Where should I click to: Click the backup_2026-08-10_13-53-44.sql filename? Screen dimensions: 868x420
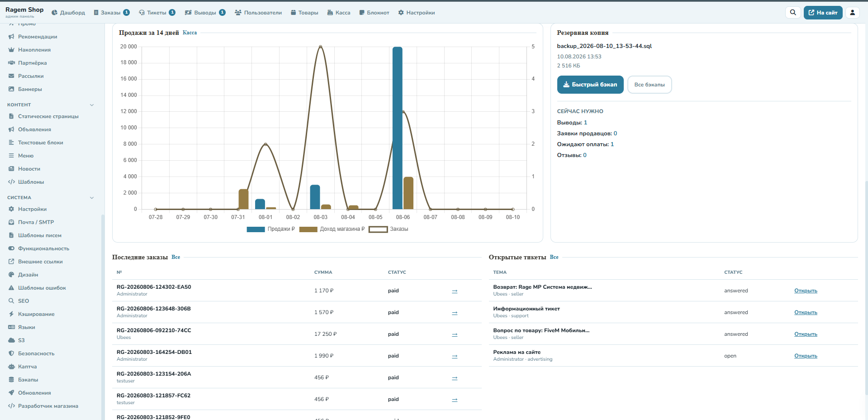click(604, 46)
